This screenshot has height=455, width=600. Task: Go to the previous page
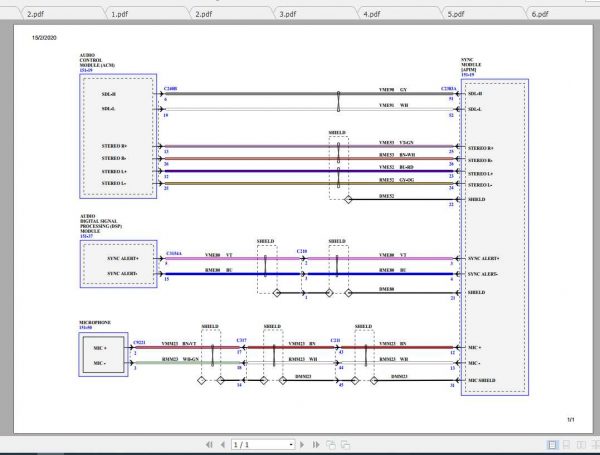tap(223, 445)
